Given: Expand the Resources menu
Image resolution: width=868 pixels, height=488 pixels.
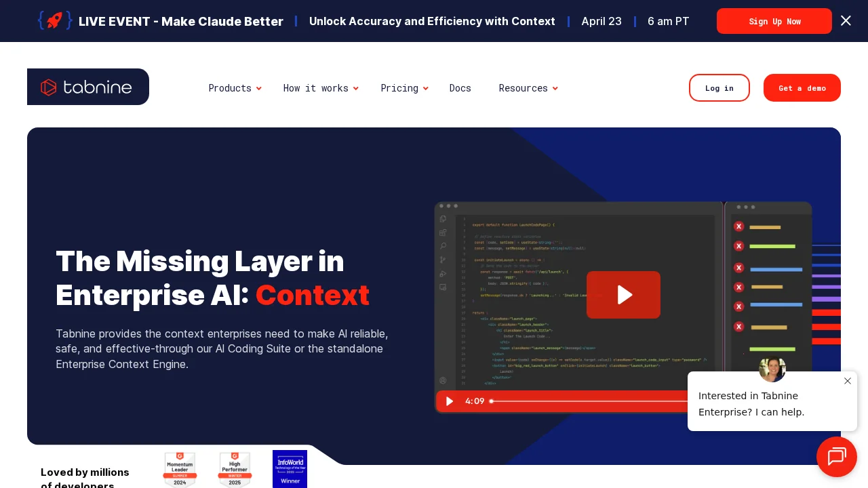Looking at the screenshot, I should point(528,88).
